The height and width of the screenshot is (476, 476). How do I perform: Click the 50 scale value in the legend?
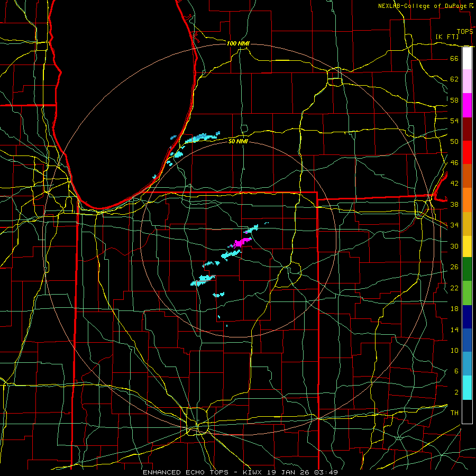454,141
